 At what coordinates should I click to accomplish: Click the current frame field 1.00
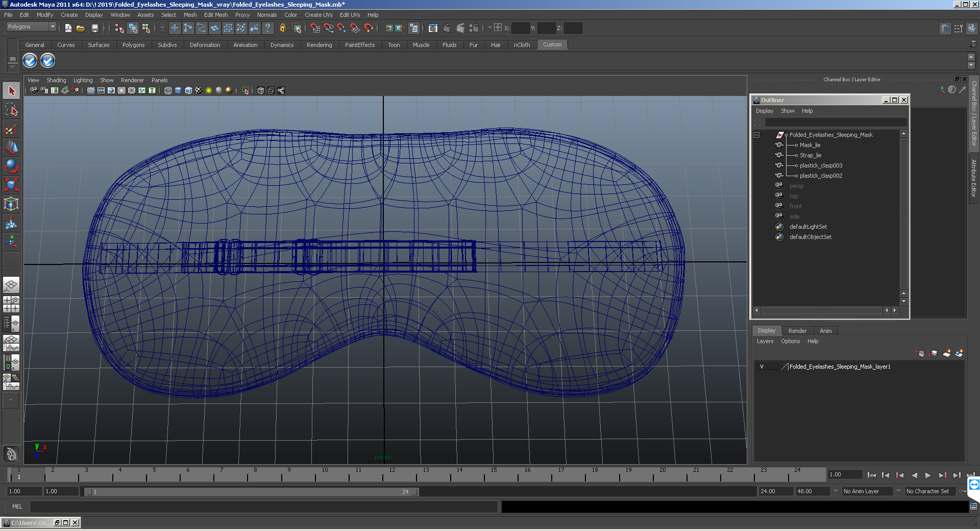(x=845, y=475)
